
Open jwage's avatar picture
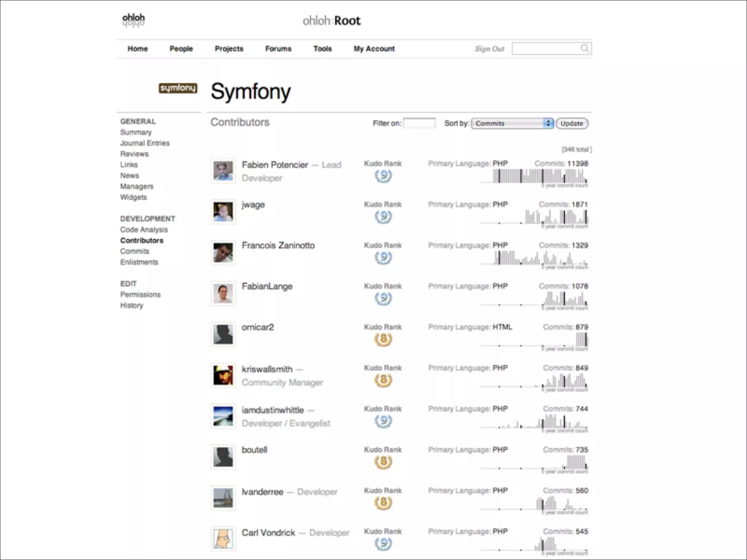[223, 212]
